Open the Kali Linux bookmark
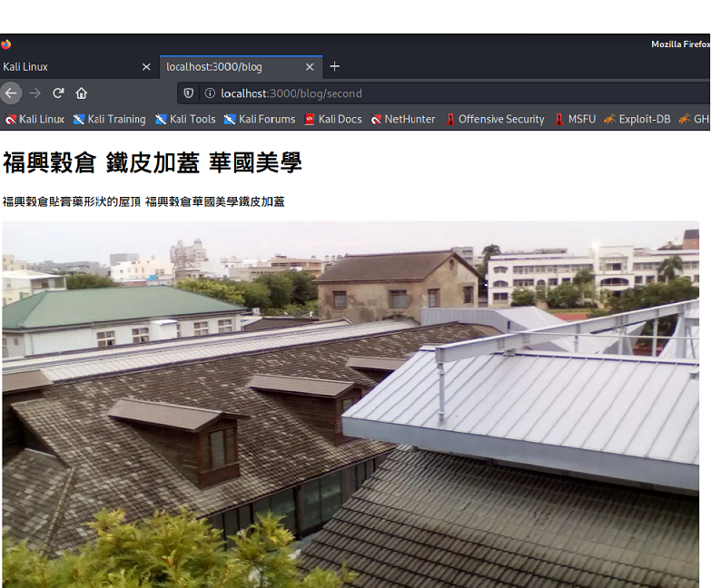 coord(35,119)
